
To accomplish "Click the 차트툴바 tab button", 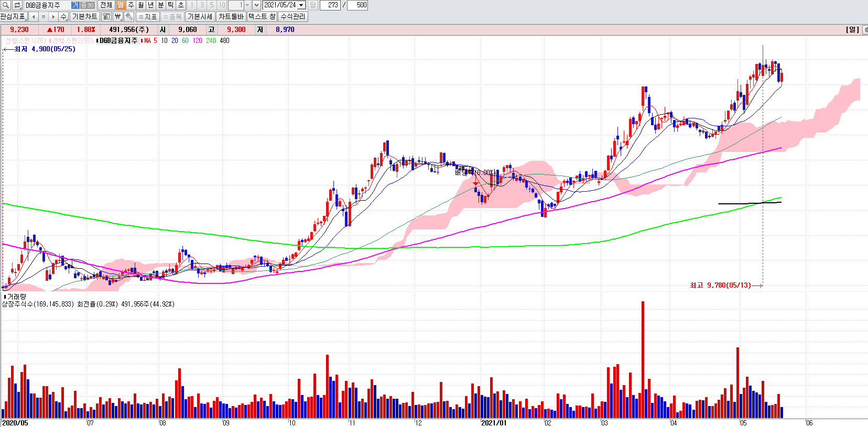I will 231,16.
